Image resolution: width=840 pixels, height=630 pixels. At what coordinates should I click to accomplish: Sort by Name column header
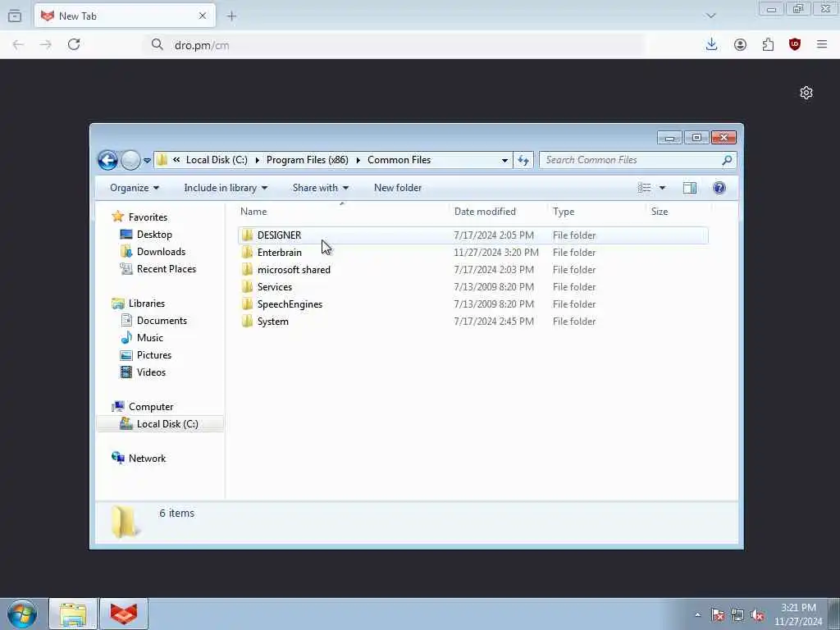342,211
